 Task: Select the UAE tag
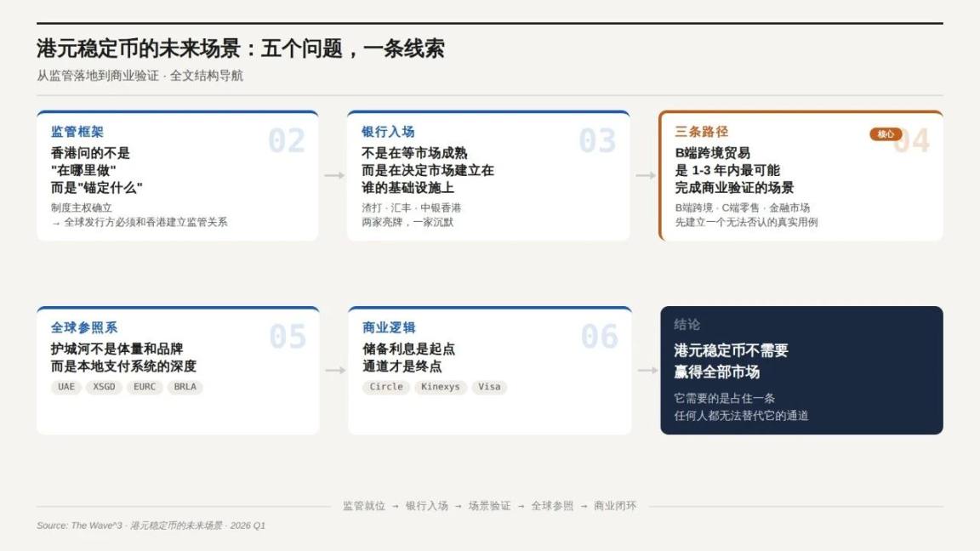pyautogui.click(x=66, y=387)
